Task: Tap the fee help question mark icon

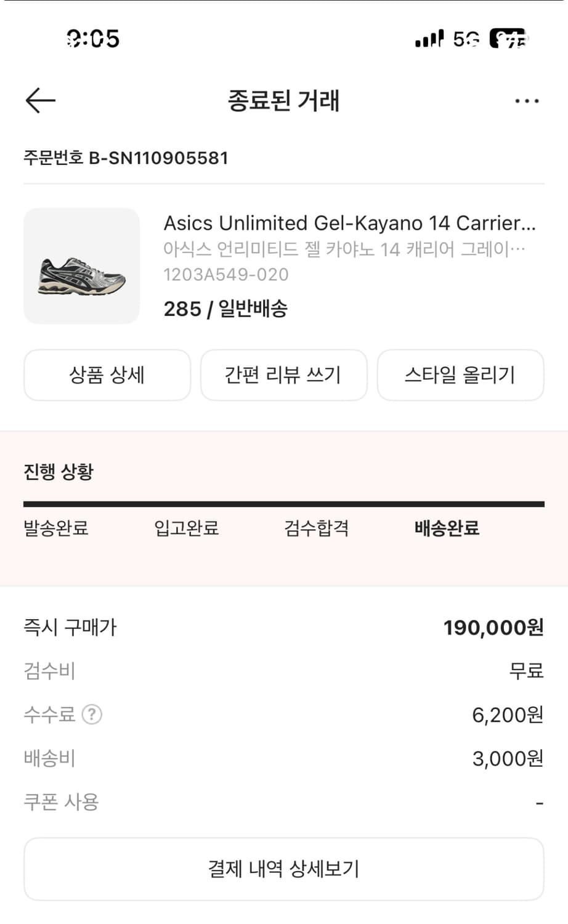Action: coord(92,715)
